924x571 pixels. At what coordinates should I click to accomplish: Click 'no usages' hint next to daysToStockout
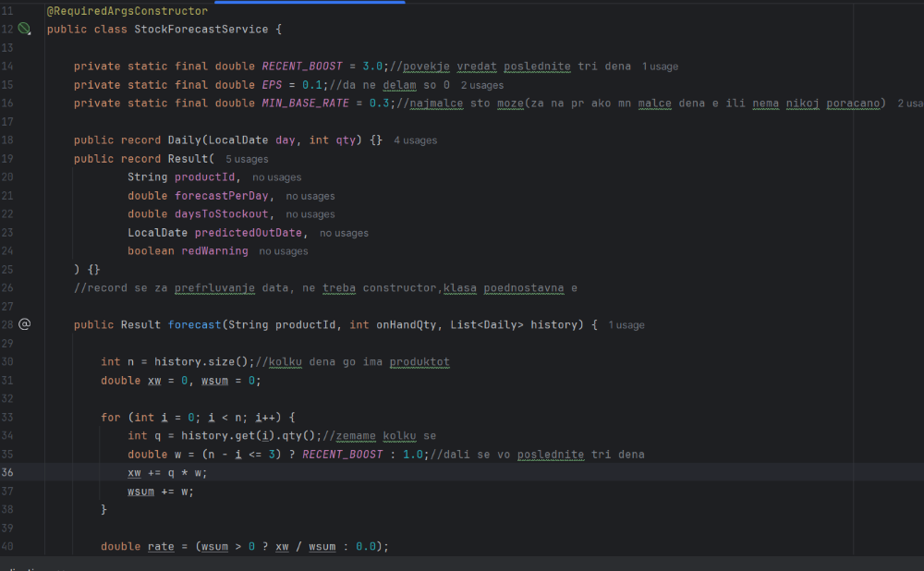(x=310, y=214)
